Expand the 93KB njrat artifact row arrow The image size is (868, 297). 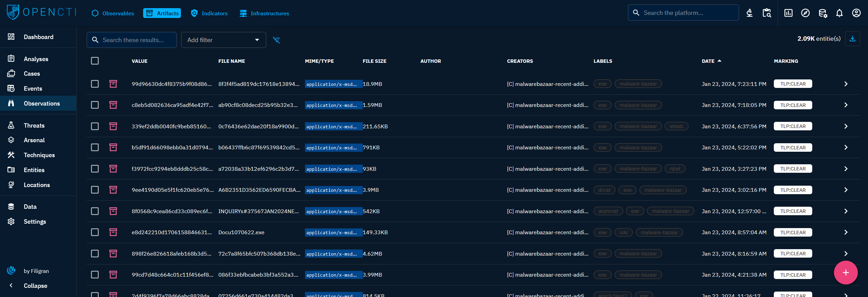[846, 169]
